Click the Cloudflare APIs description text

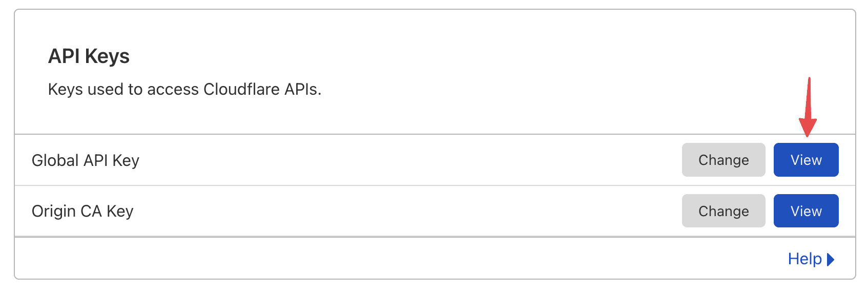coord(184,89)
